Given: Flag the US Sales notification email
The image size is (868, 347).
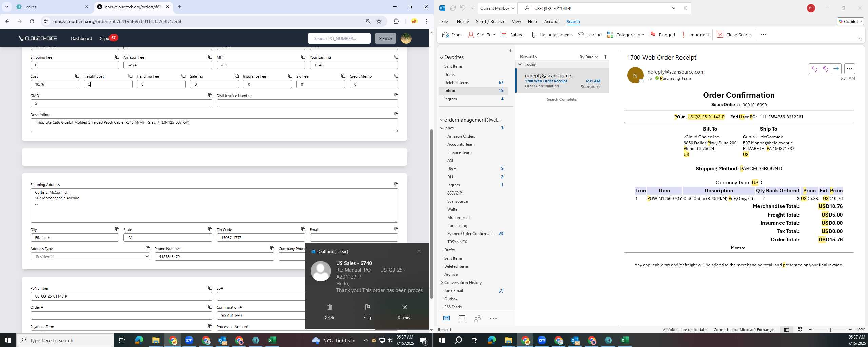Looking at the screenshot, I should [367, 311].
